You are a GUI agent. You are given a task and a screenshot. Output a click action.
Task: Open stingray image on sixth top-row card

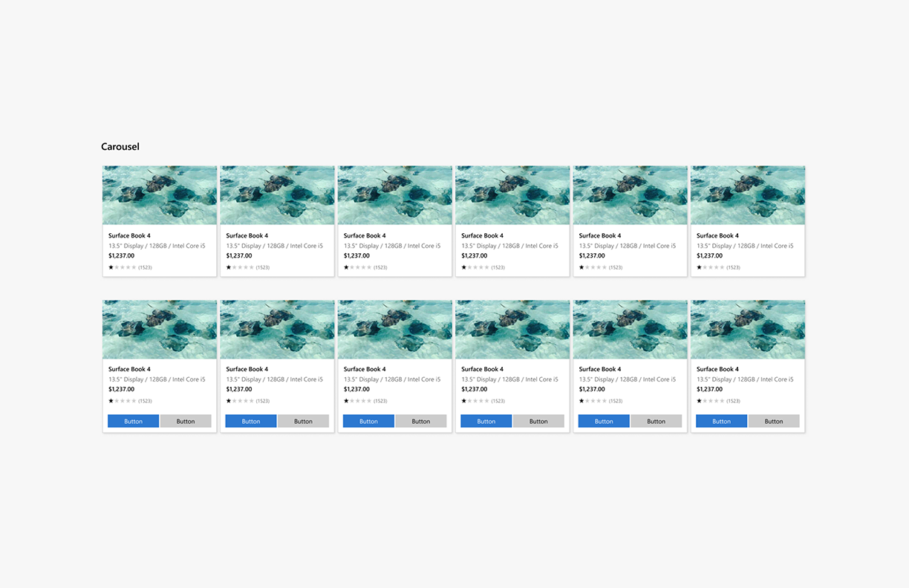point(748,195)
